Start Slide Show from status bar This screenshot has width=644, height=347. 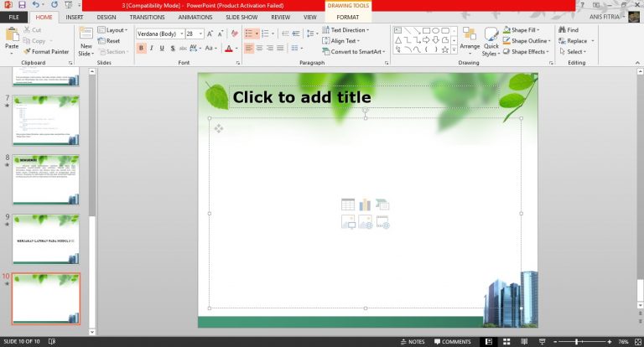[x=543, y=342]
